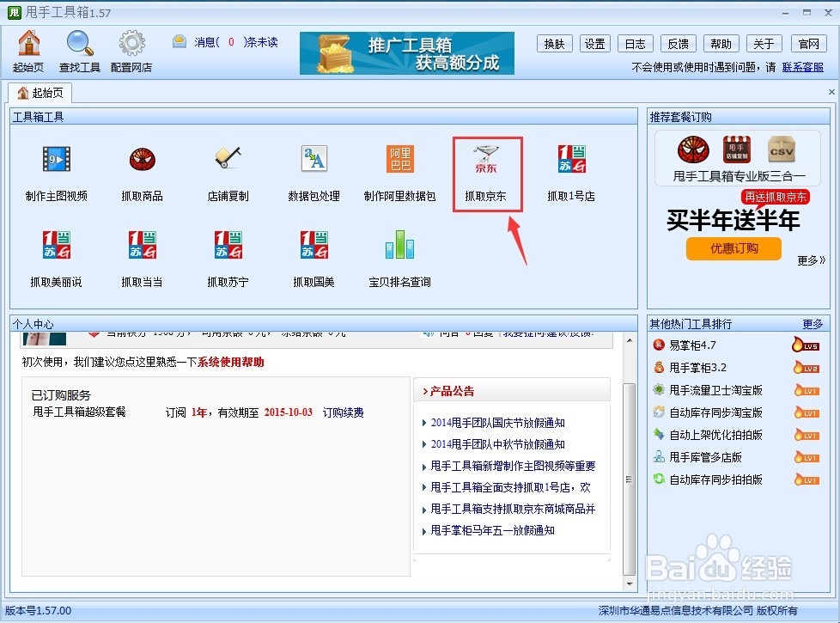
Task: Launch the 抓取1号店 tool
Action: click(572, 168)
